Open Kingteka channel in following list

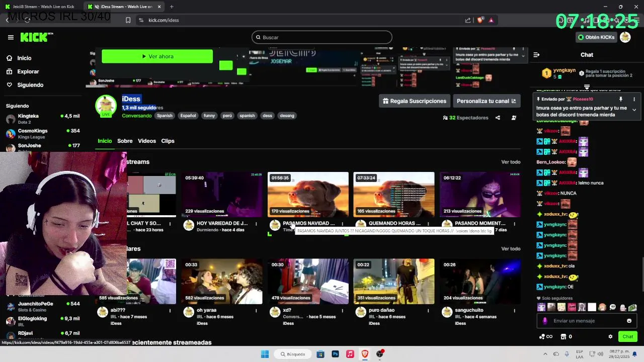43,119
